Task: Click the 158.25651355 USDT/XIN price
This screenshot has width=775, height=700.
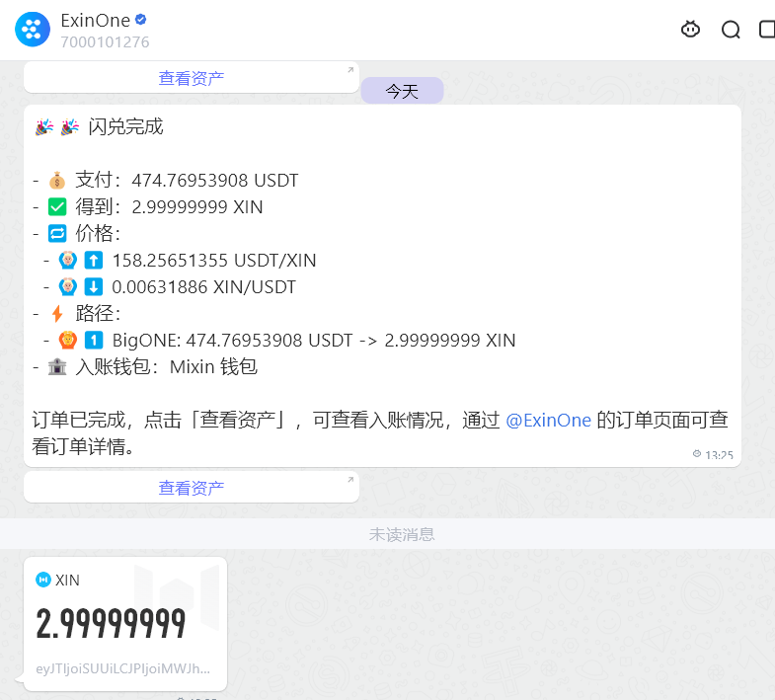Action: (x=214, y=260)
